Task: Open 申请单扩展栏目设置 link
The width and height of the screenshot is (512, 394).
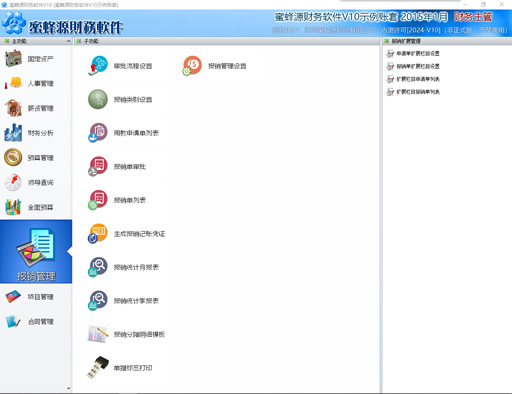Action: tap(418, 53)
